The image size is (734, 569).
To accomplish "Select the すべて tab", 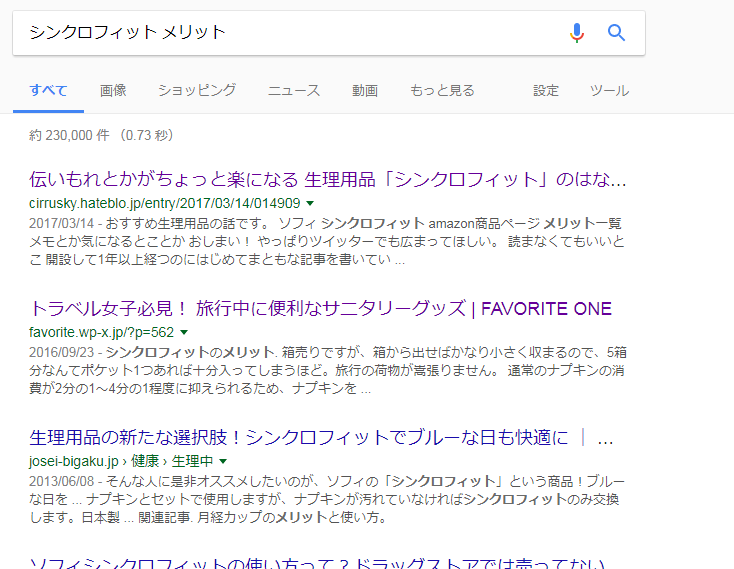I will click(48, 90).
